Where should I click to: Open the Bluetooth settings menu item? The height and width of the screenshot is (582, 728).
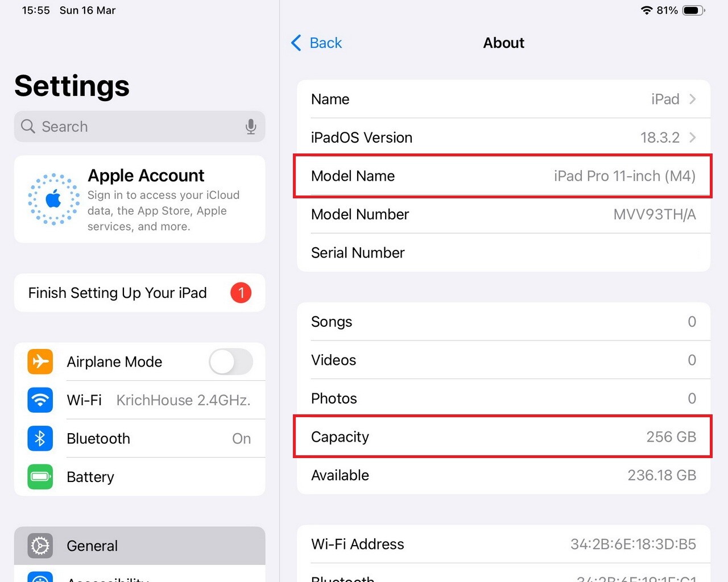click(x=140, y=438)
